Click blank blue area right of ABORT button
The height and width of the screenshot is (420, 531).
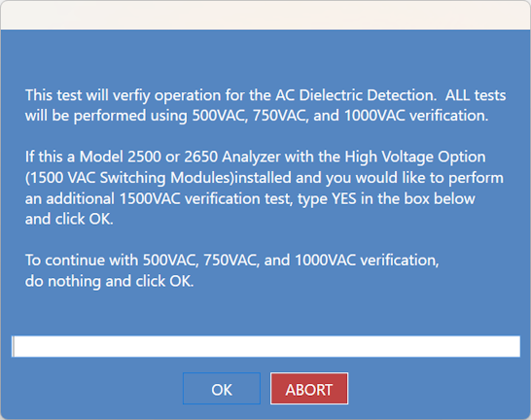(439, 389)
